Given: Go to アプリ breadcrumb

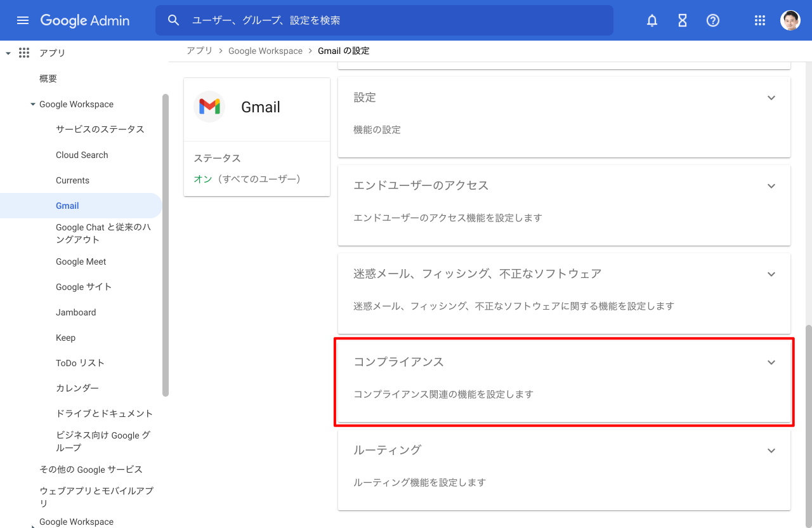Looking at the screenshot, I should [x=199, y=51].
